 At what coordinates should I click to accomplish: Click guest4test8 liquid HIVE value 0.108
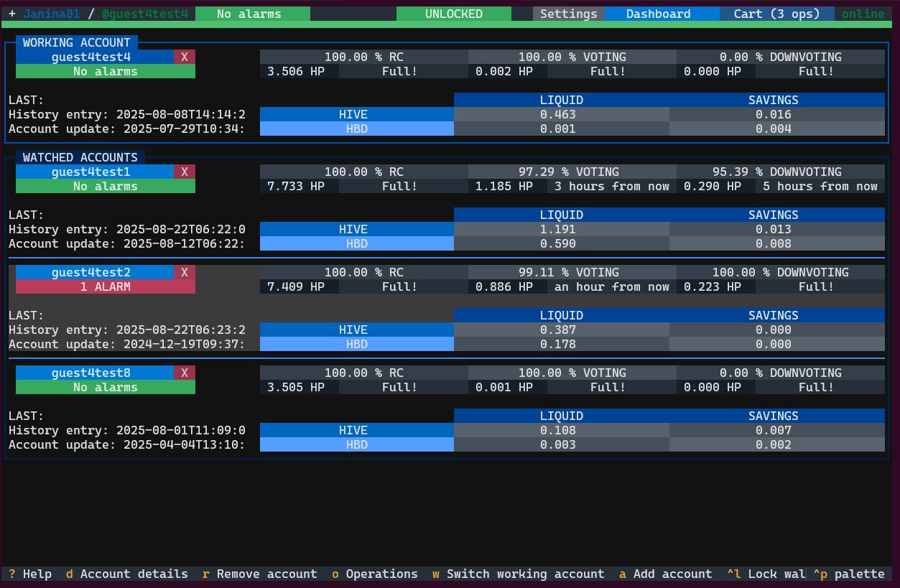tap(562, 430)
